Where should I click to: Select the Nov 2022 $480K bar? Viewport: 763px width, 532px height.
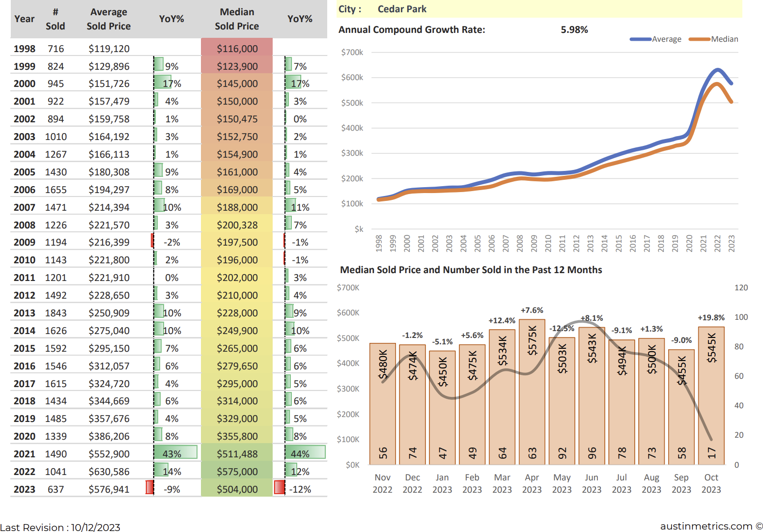click(382, 404)
